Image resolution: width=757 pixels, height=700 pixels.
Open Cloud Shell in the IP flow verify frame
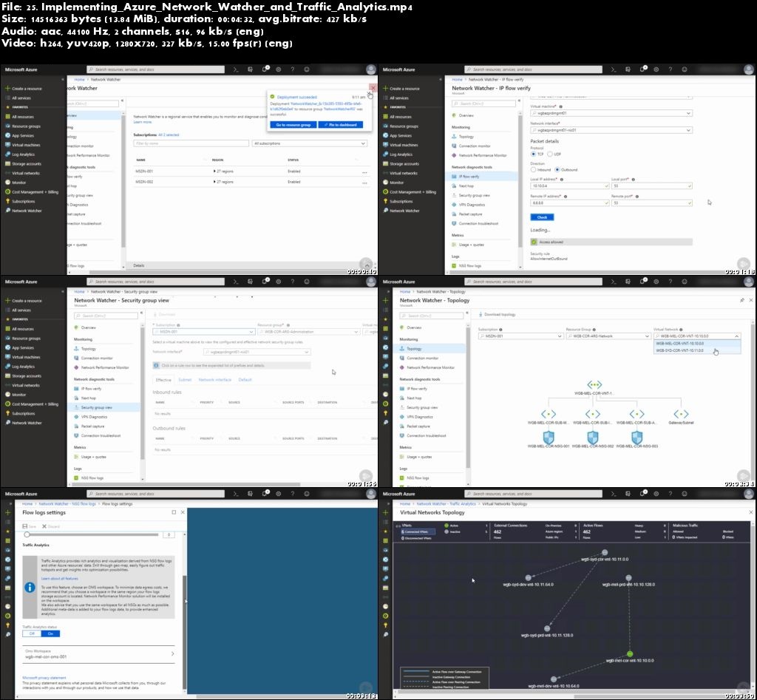(x=613, y=69)
